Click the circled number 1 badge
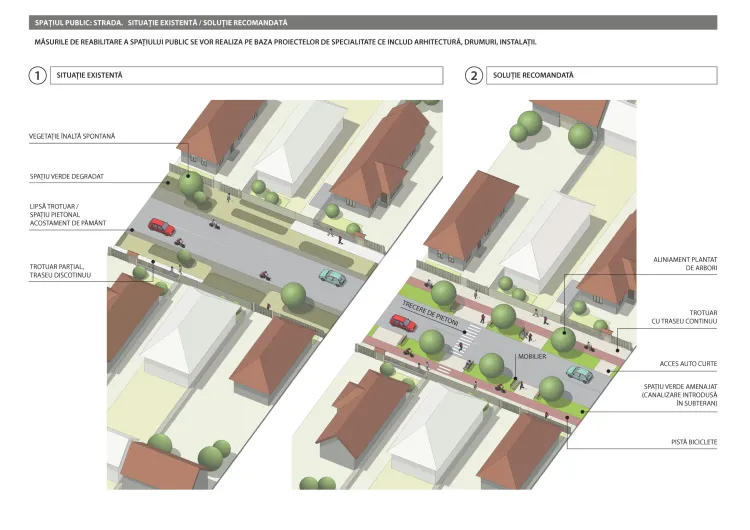The width and height of the screenshot is (750, 530). (x=37, y=76)
